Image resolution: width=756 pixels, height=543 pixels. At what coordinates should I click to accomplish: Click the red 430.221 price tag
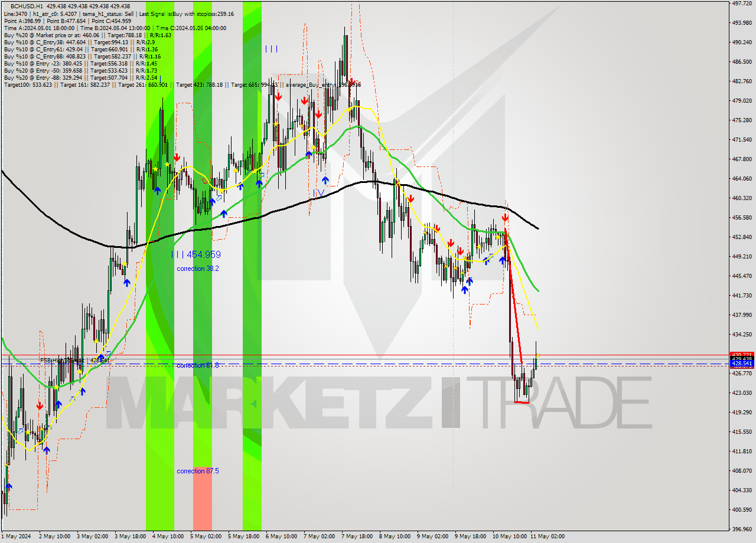(741, 355)
